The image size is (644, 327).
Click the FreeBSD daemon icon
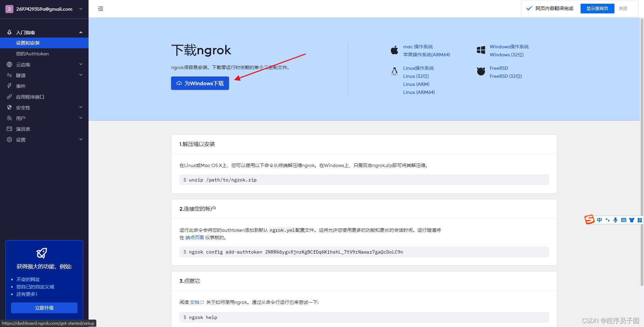pyautogui.click(x=481, y=71)
